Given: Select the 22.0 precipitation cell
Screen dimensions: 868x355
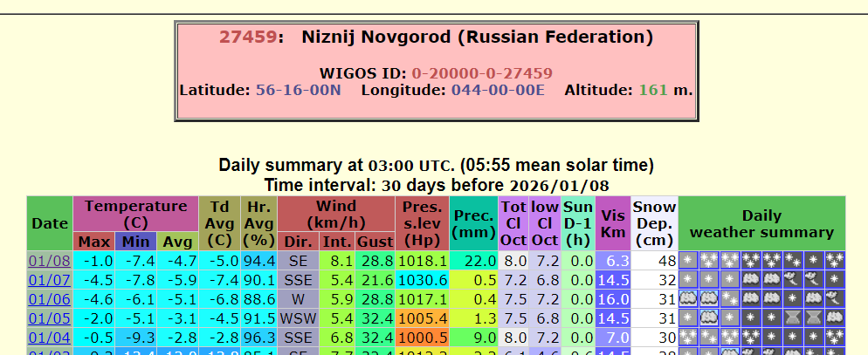Looking at the screenshot, I should click(474, 261).
